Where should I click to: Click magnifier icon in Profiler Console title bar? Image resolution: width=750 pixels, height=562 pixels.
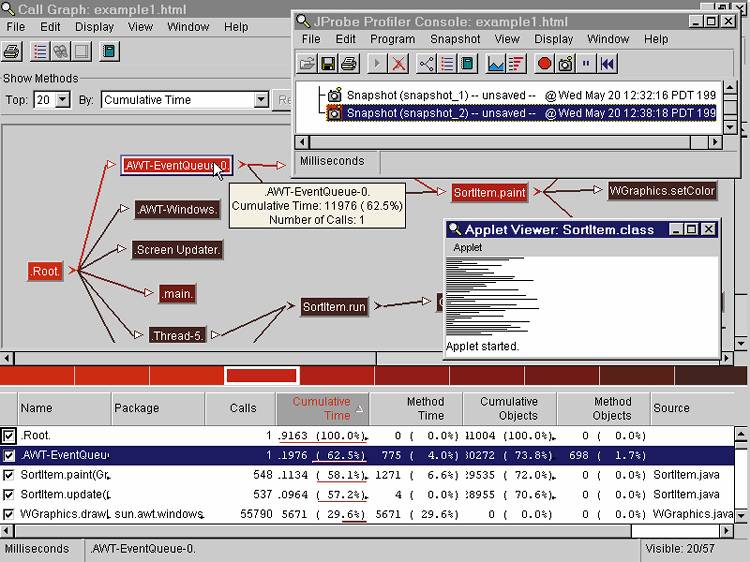tap(303, 22)
